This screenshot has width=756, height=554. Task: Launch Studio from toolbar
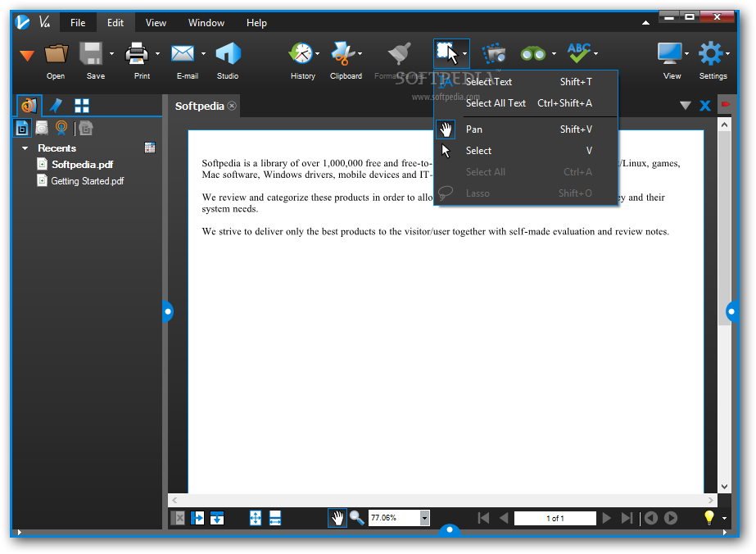228,53
